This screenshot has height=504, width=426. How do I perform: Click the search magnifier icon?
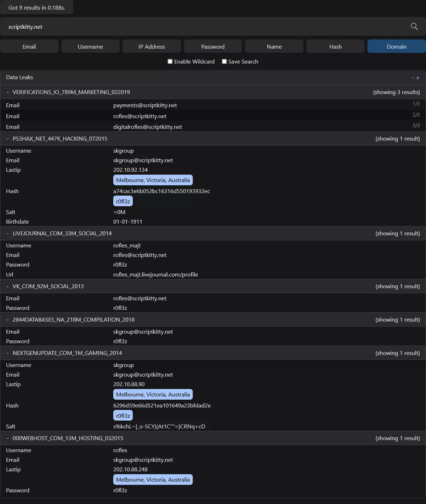(414, 27)
